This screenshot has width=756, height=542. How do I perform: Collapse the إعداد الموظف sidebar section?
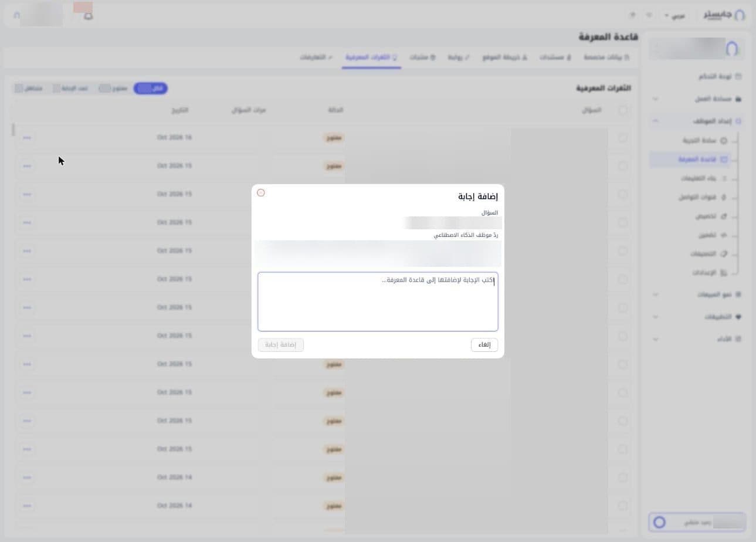655,121
